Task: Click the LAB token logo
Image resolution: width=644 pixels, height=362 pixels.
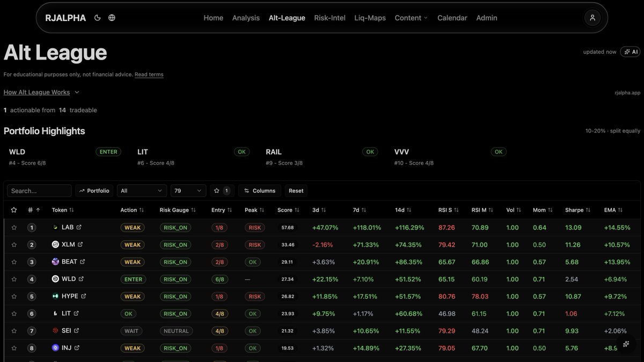Action: (55, 227)
